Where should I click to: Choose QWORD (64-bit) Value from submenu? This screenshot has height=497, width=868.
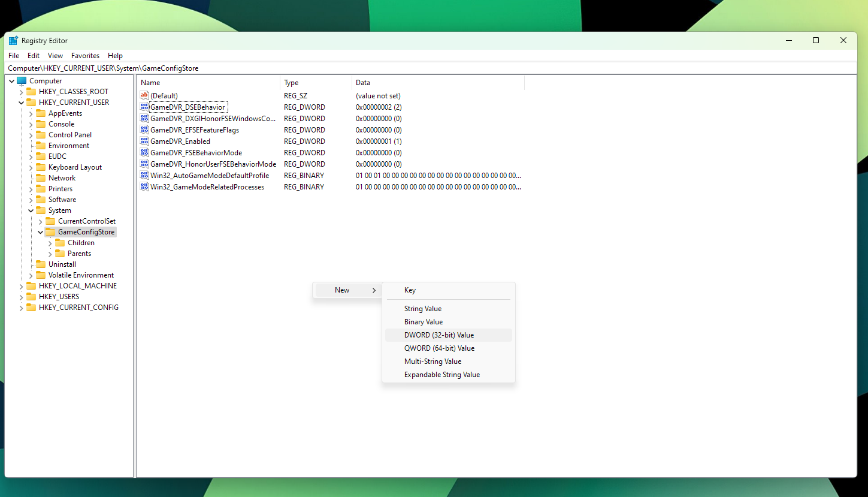click(x=449, y=348)
